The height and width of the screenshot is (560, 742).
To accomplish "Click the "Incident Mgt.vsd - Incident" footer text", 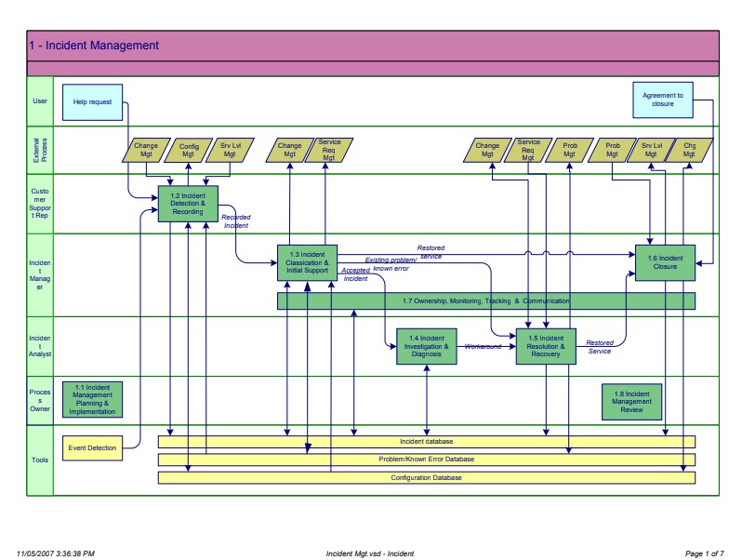I will click(369, 553).
